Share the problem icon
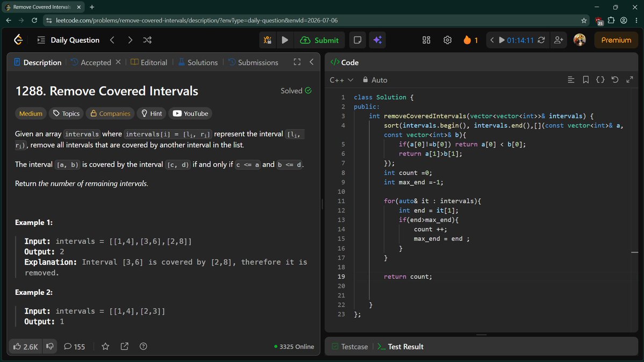This screenshot has height=362, width=644. (x=125, y=346)
